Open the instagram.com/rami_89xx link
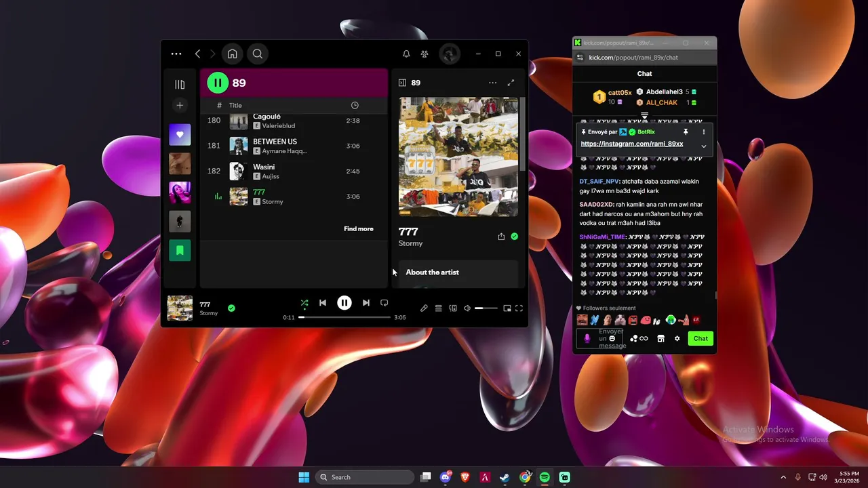The width and height of the screenshot is (868, 488). point(632,144)
